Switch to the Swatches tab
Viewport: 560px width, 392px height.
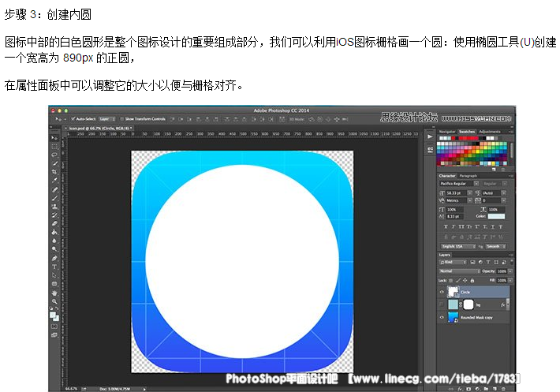[468, 131]
